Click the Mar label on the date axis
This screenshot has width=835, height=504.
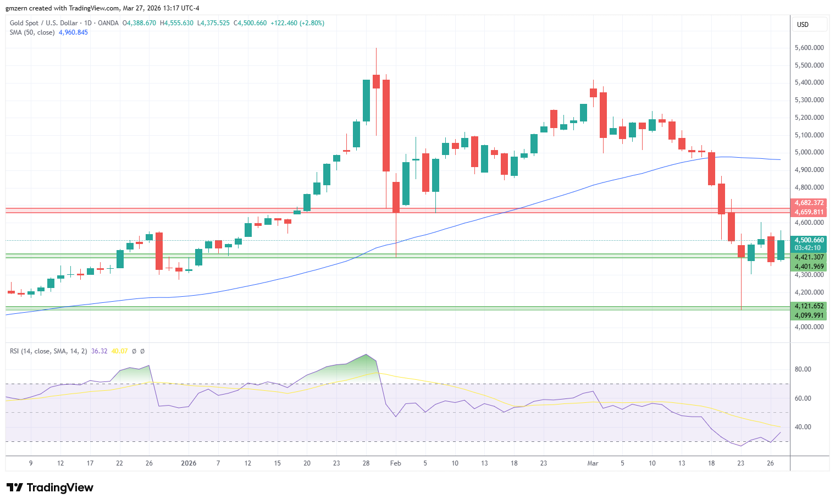tap(593, 463)
